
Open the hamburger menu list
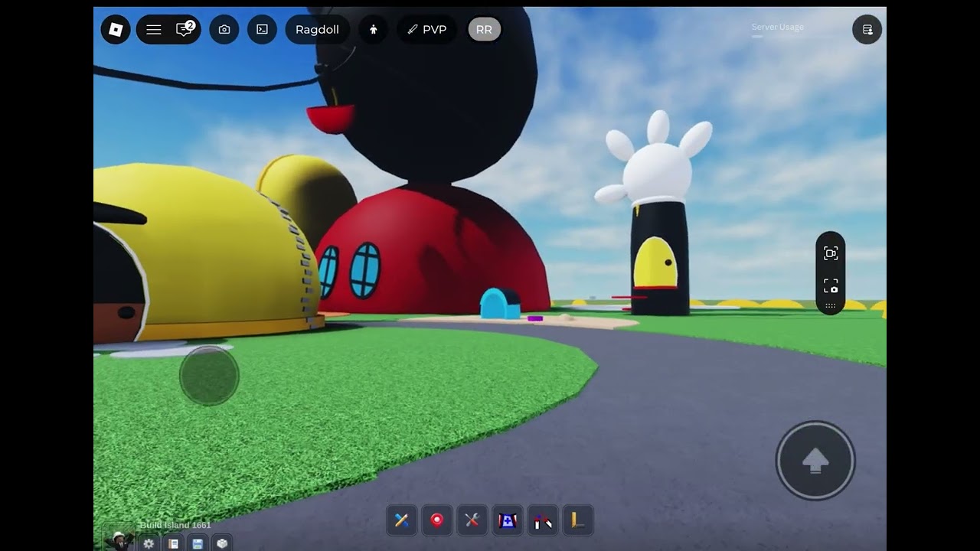154,29
